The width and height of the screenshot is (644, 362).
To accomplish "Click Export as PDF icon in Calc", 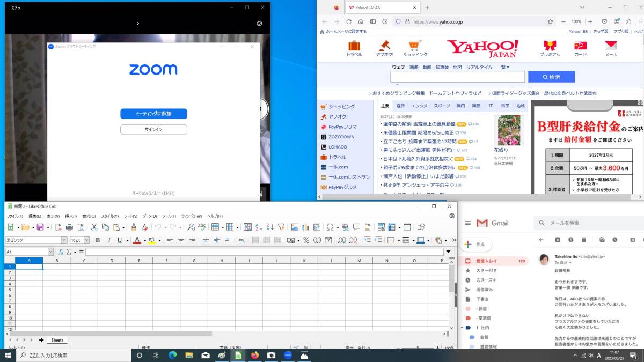I will 58,227.
